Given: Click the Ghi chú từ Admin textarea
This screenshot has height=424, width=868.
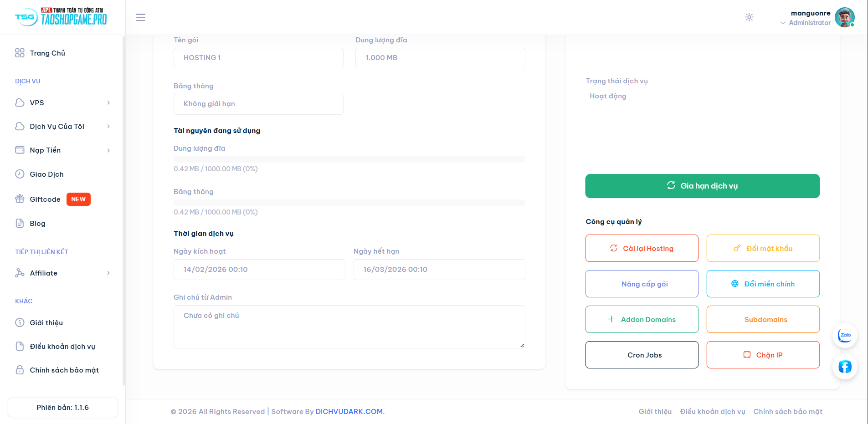Looking at the screenshot, I should (349, 327).
